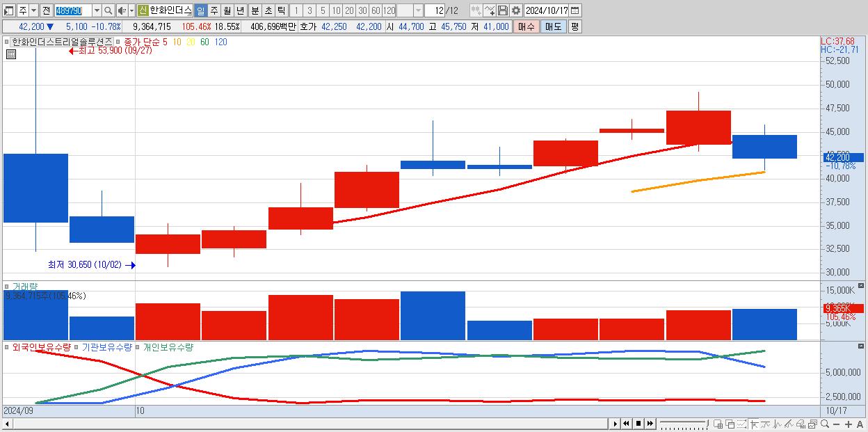Click the chart window capture icon
This screenshot has height=432, width=868.
point(813,424)
